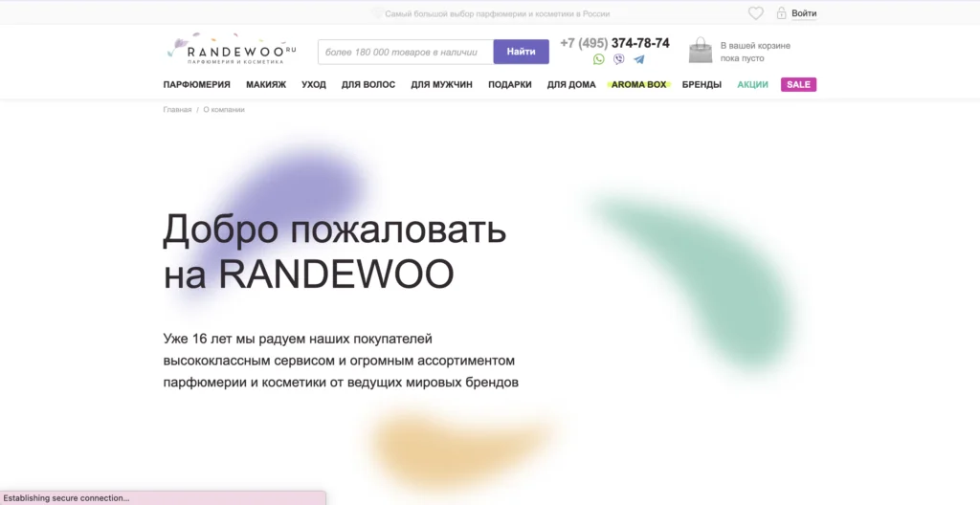Open the wishlist heart icon
This screenshot has width=980, height=505.
pyautogui.click(x=756, y=13)
